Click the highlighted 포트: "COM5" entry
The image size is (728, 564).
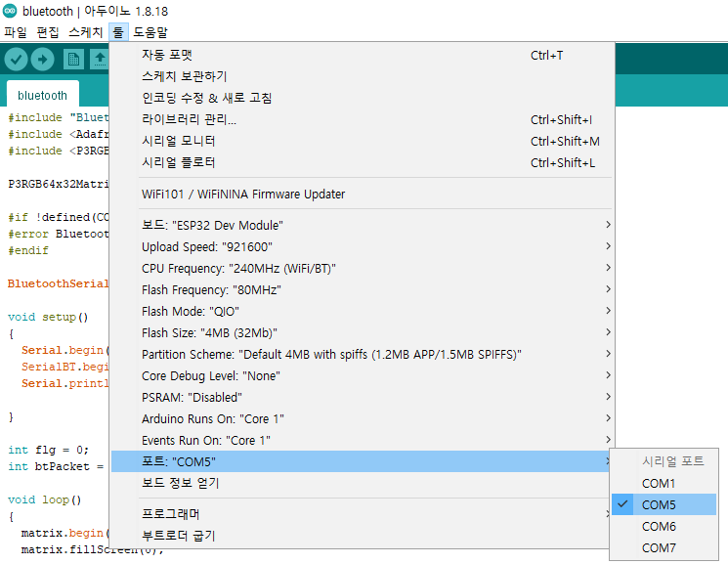click(x=361, y=461)
